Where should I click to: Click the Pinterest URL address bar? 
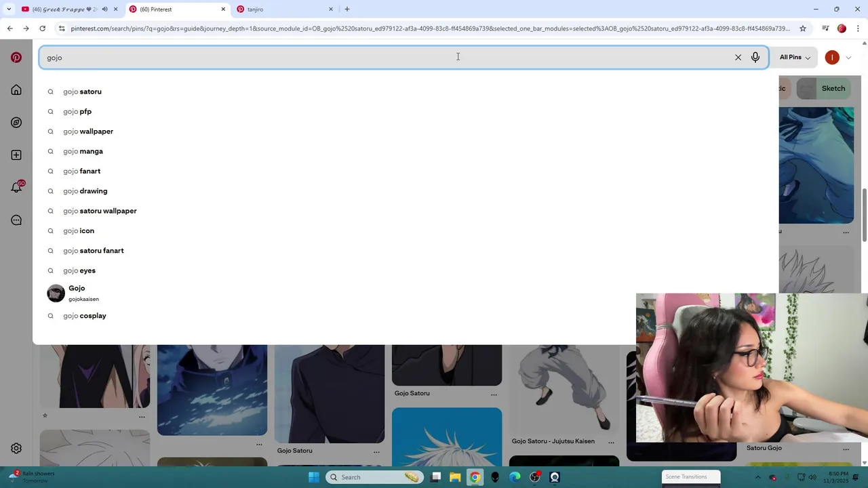pos(430,28)
